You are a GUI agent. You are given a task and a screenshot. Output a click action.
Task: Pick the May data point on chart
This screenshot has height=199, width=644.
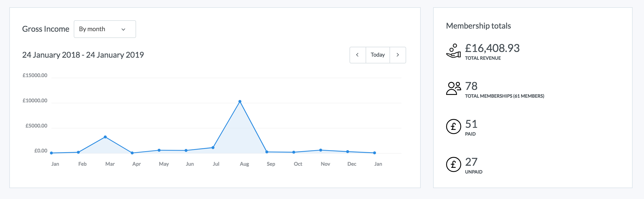coord(159,150)
